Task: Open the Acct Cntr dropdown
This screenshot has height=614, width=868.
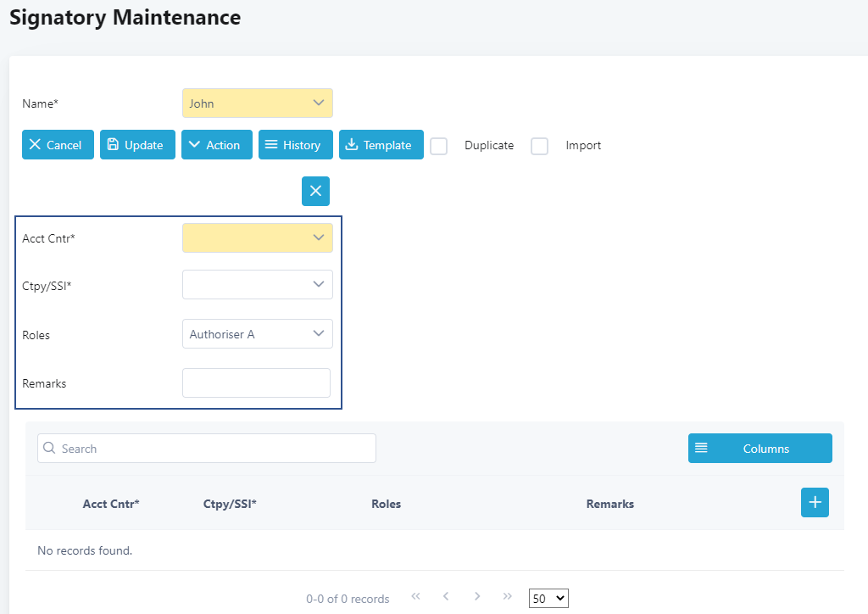Action: point(258,238)
